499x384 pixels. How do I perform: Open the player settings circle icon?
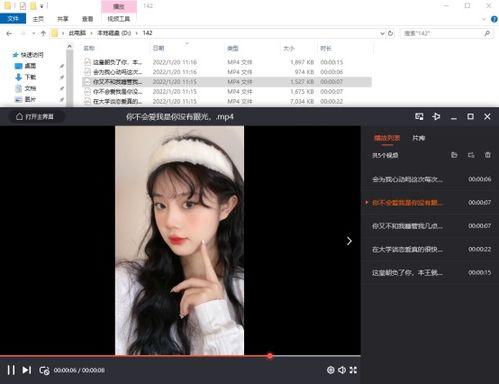tap(331, 370)
